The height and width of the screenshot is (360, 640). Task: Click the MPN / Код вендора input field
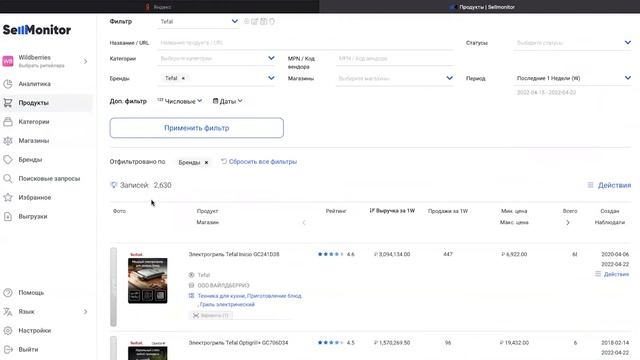click(395, 58)
